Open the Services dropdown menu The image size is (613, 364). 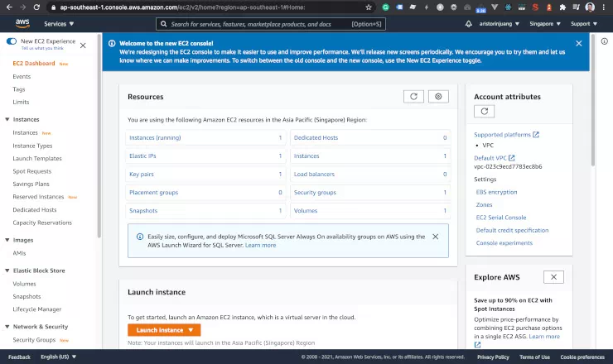[59, 24]
